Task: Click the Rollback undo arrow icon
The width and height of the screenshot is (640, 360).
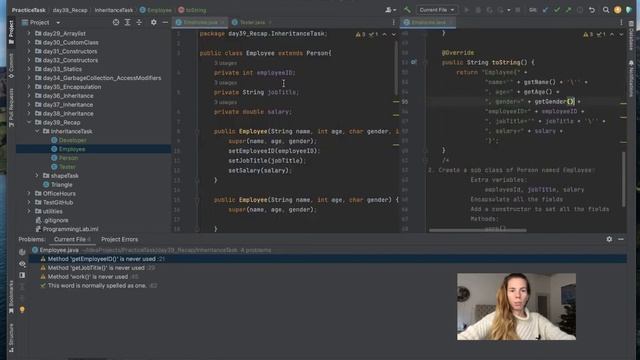Action: click(591, 10)
